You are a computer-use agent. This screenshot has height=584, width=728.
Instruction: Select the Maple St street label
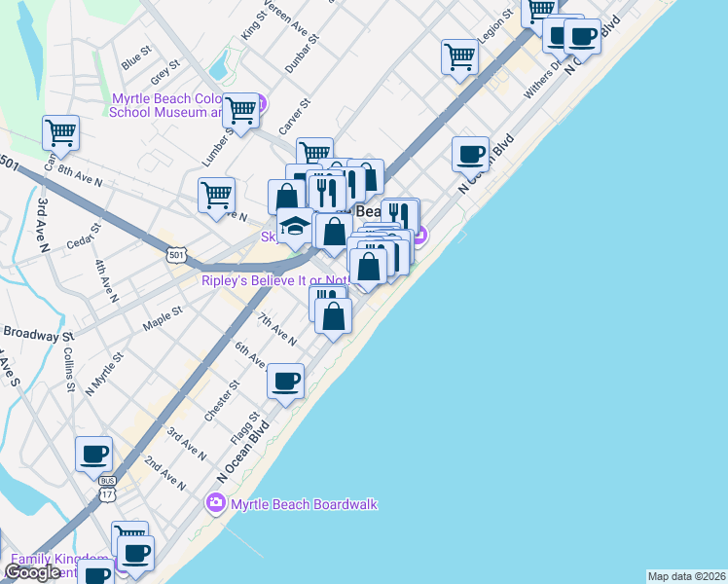(x=163, y=319)
